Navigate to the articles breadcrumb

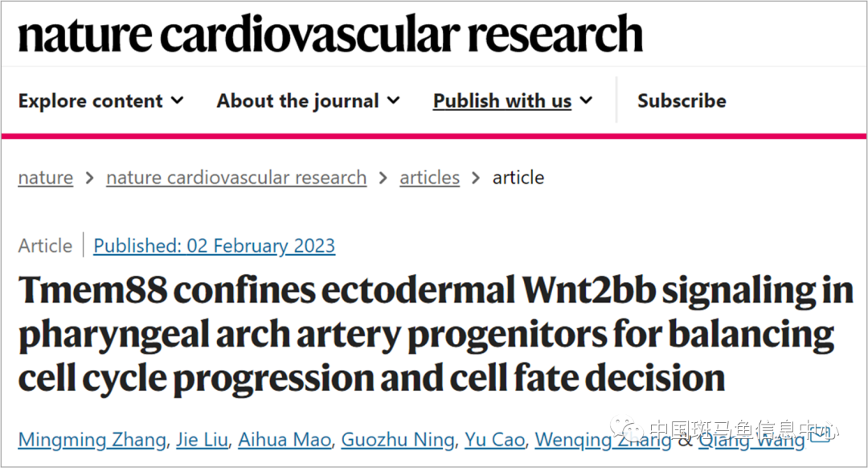coord(429,178)
